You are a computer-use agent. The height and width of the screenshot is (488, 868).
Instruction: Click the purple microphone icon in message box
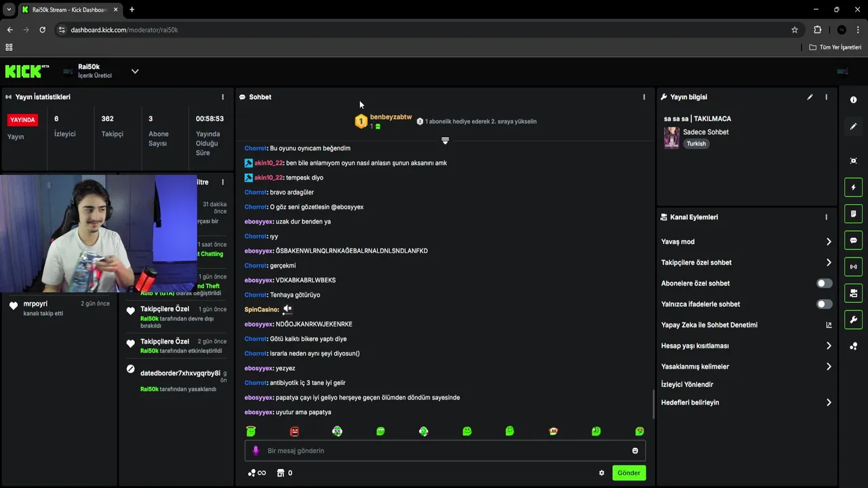pos(256,451)
